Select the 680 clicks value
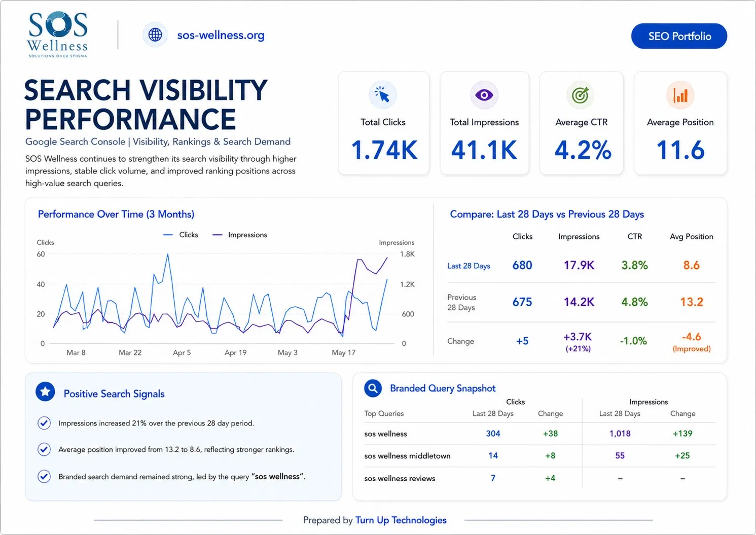 522,265
